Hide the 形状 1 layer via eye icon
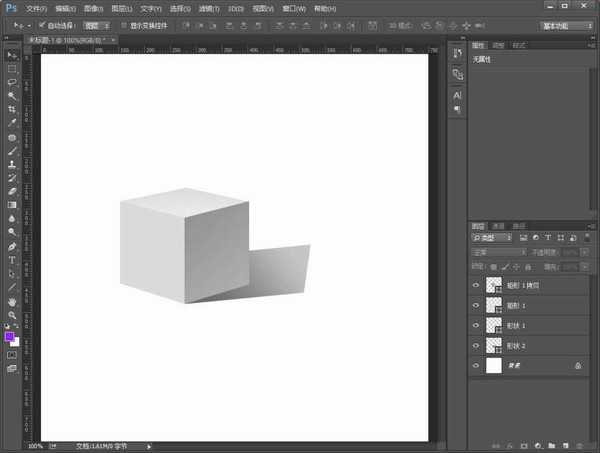Image resolution: width=600 pixels, height=453 pixels. coord(475,325)
